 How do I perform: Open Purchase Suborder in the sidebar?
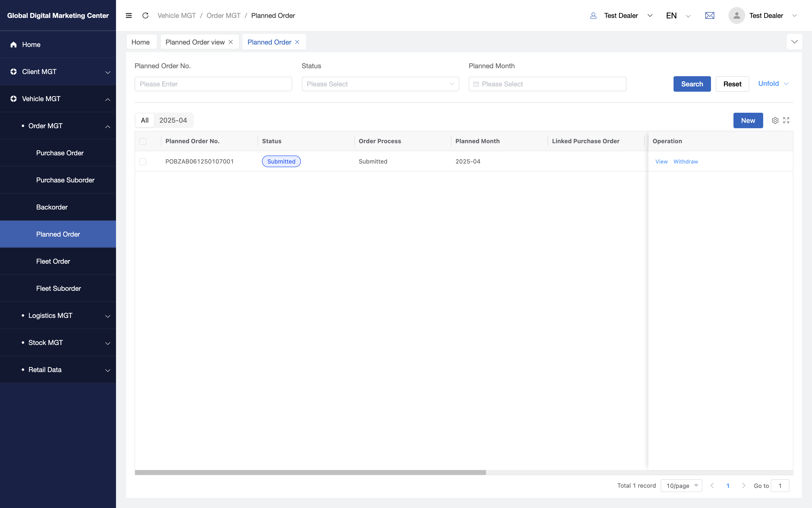point(58,180)
